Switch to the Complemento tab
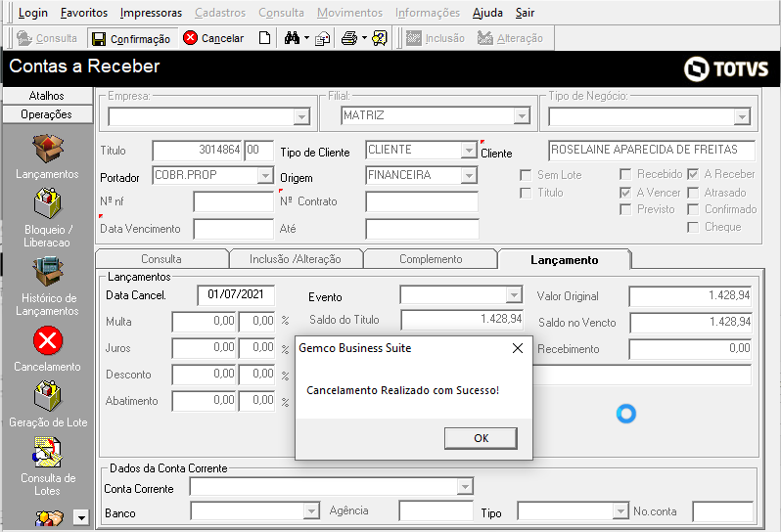Viewport: 781px width, 532px height. point(431,259)
